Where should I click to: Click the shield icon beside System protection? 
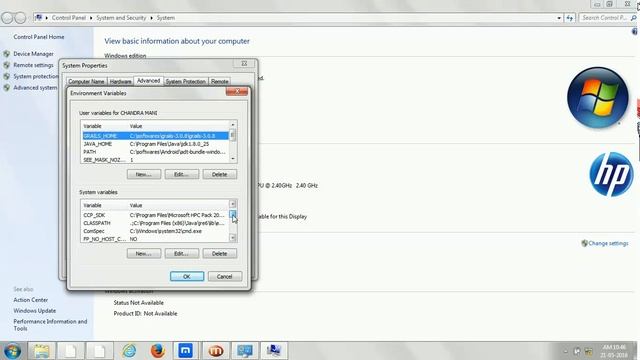click(7, 76)
